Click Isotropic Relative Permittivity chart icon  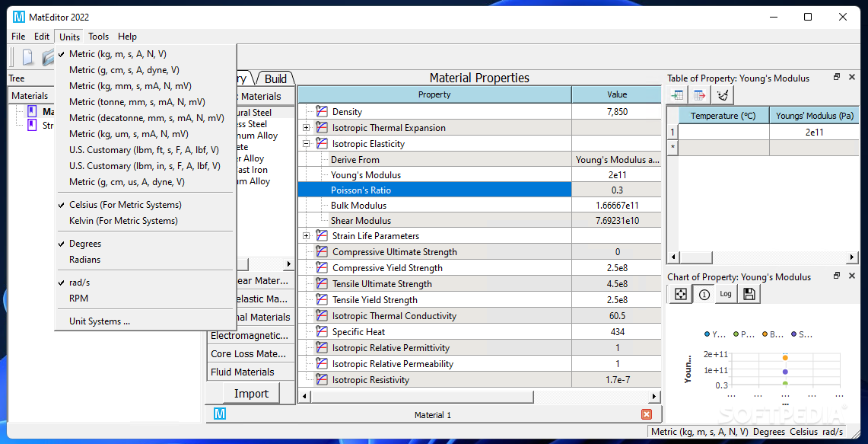tap(322, 347)
